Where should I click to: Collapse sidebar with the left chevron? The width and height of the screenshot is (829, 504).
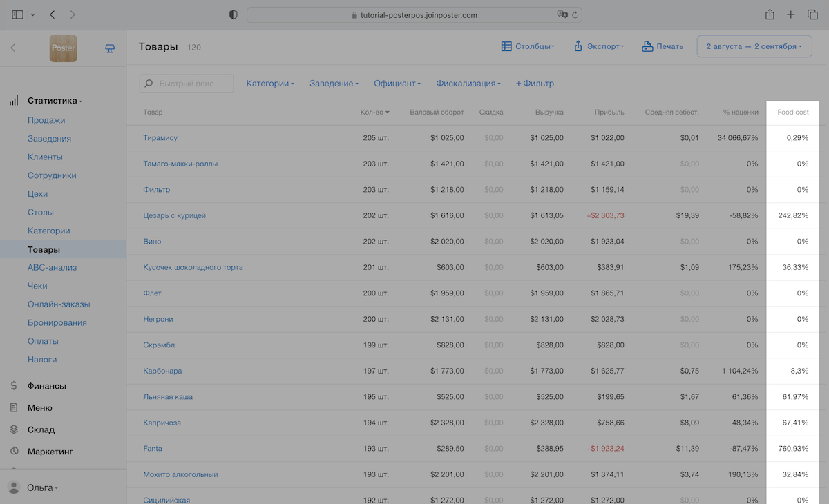(x=12, y=48)
